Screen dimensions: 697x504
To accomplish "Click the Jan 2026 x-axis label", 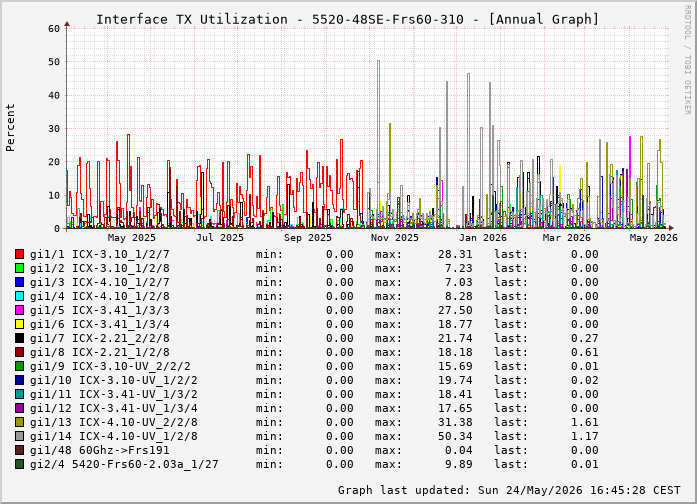I will point(483,238).
